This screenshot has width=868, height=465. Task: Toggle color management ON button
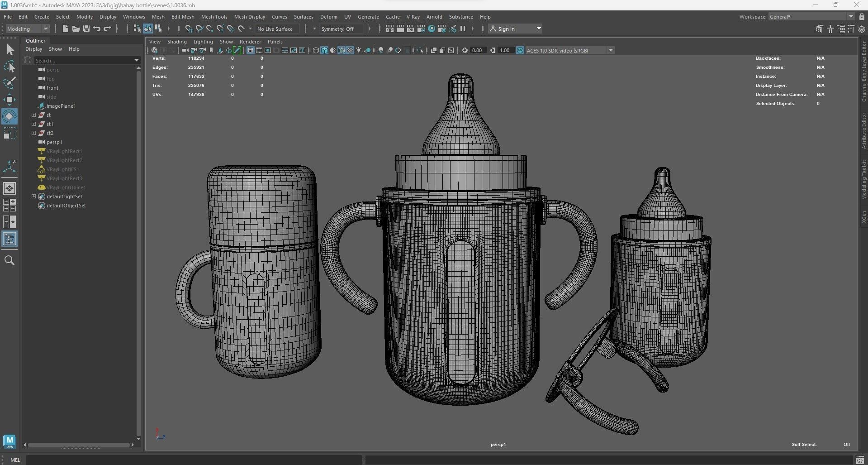pyautogui.click(x=520, y=50)
